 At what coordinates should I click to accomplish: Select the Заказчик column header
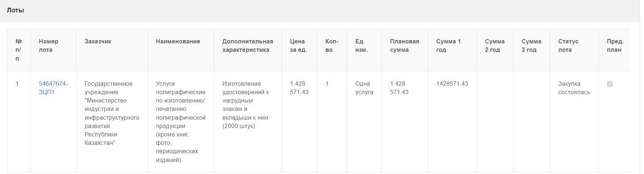98,41
